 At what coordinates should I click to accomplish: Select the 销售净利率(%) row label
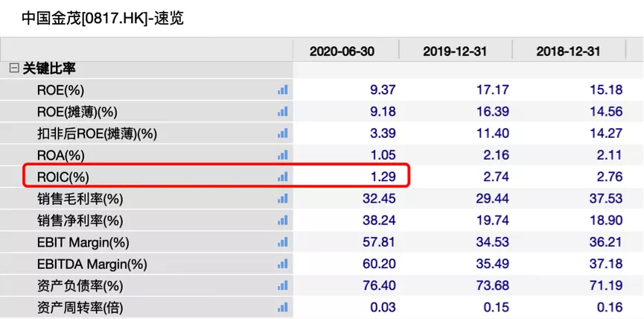click(80, 221)
